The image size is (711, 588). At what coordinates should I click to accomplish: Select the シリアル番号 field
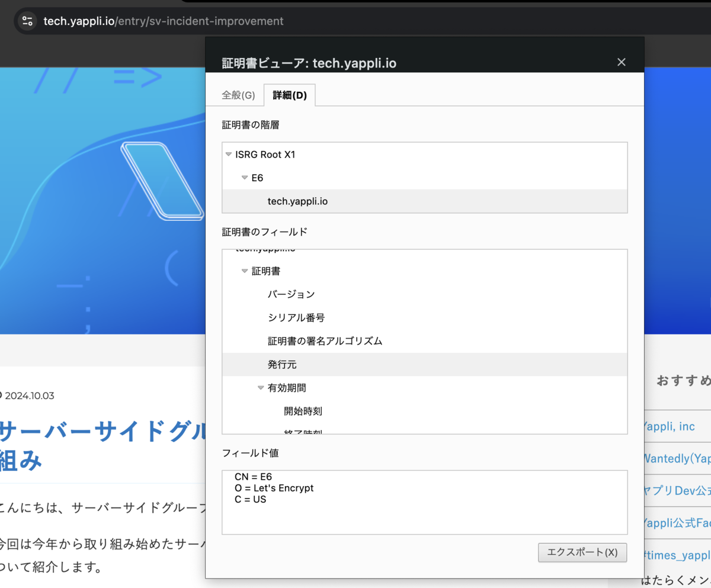click(x=297, y=317)
